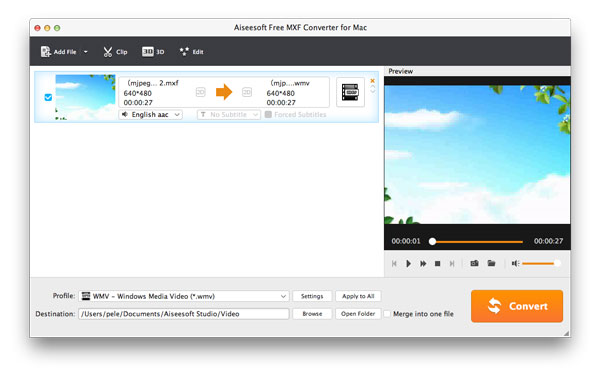Select the sky video thumbnail in file list
Image resolution: width=600 pixels, height=378 pixels.
tap(85, 97)
